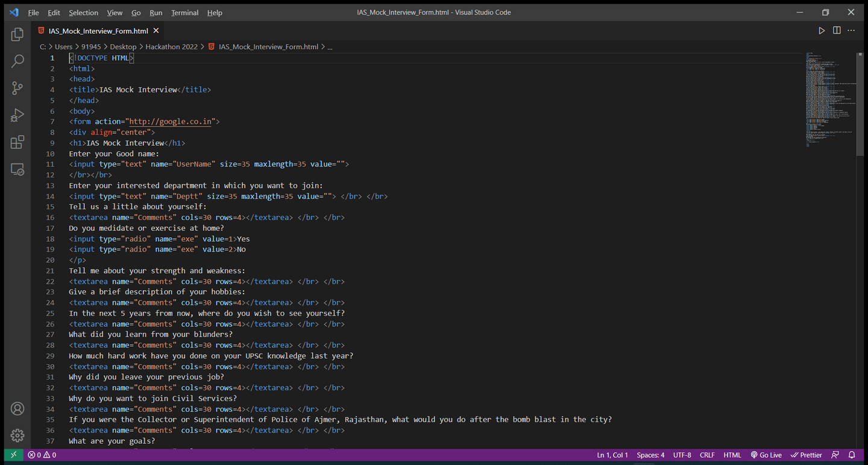Open the Source Control view icon
868x465 pixels.
pos(17,88)
